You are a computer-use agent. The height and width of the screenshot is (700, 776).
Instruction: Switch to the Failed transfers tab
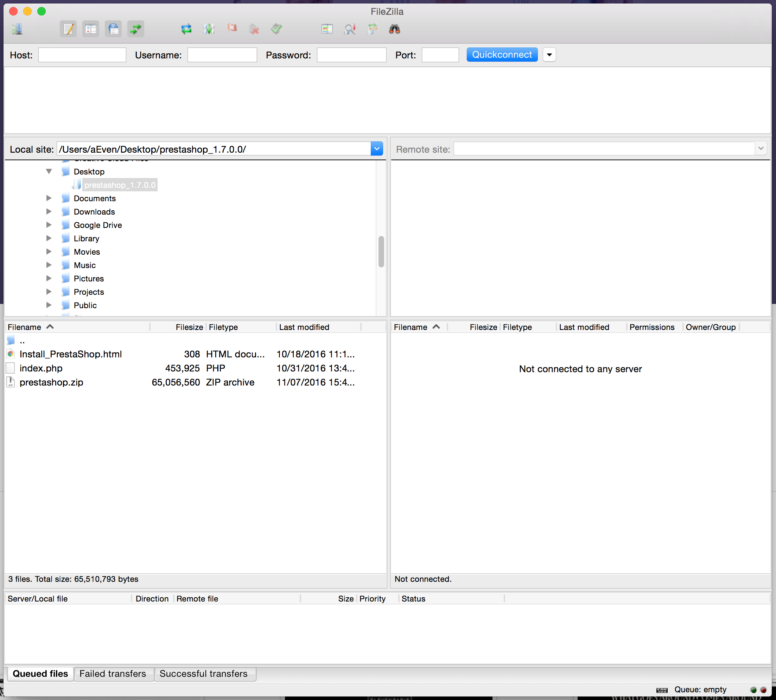coord(113,674)
